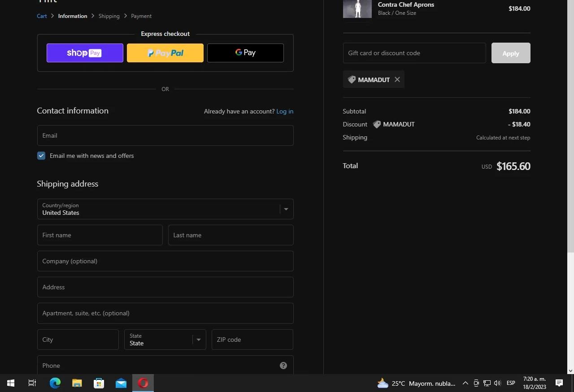574x392 pixels.
Task: Expand the State dropdown
Action: tap(165, 340)
